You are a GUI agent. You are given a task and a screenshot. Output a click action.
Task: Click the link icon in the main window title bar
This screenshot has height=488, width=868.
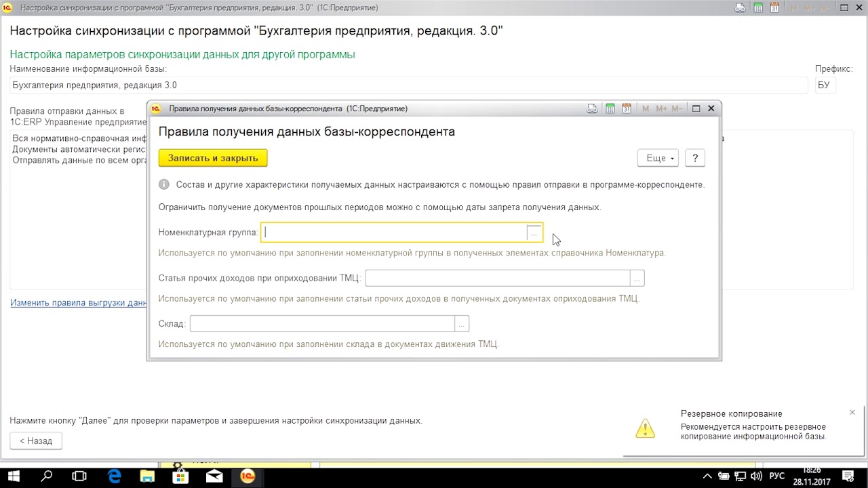[741, 8]
